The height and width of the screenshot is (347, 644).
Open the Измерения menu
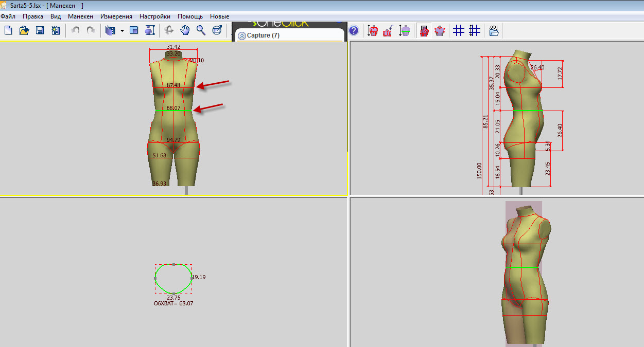(x=116, y=16)
